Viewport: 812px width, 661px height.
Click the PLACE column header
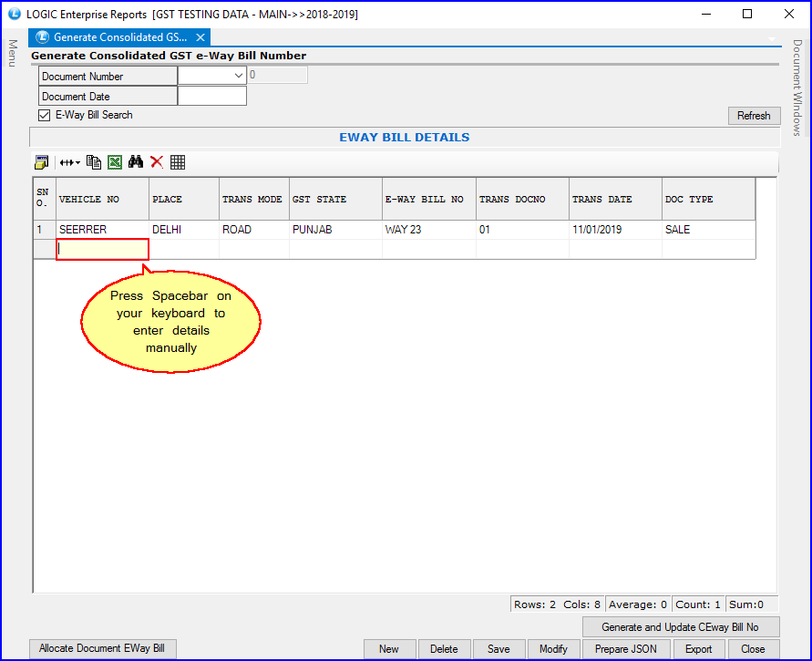coord(184,199)
